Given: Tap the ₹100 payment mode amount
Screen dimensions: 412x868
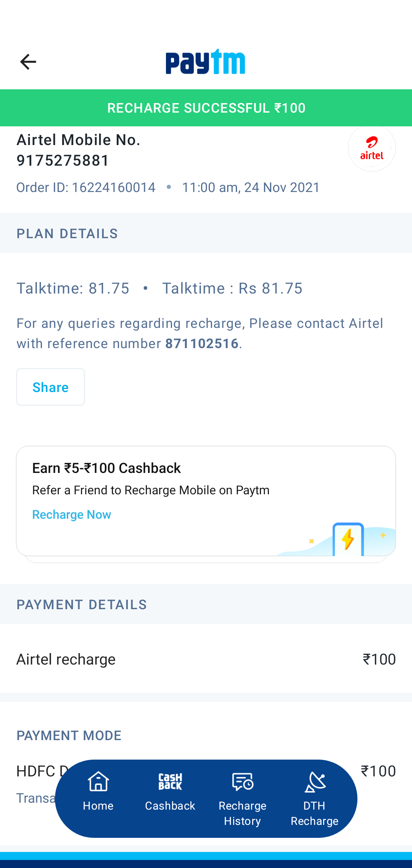Looking at the screenshot, I should [378, 771].
